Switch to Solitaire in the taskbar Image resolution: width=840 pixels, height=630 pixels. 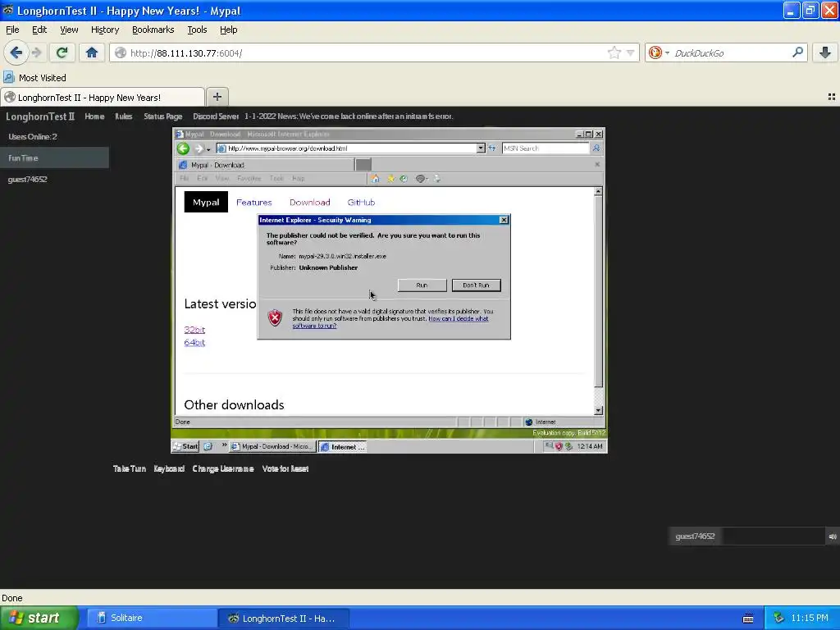click(x=152, y=618)
